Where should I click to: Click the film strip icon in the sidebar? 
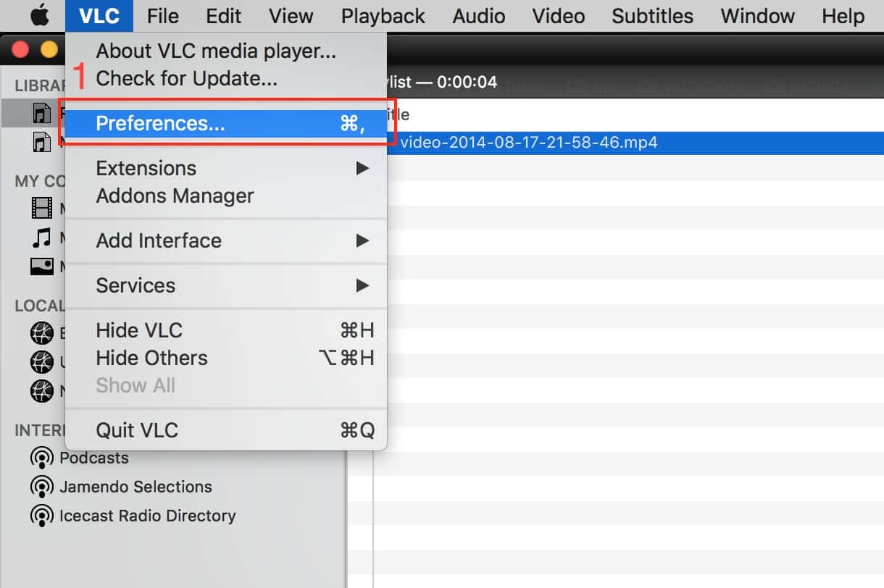42,209
